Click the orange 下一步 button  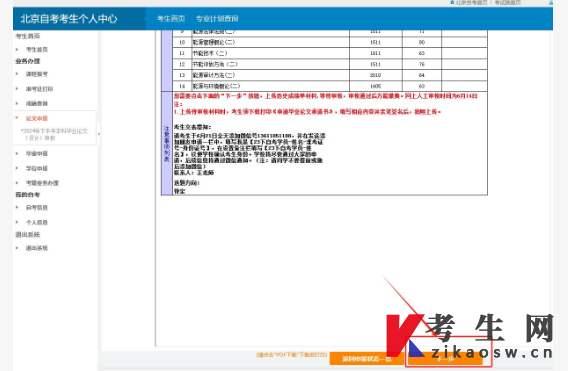[445, 359]
